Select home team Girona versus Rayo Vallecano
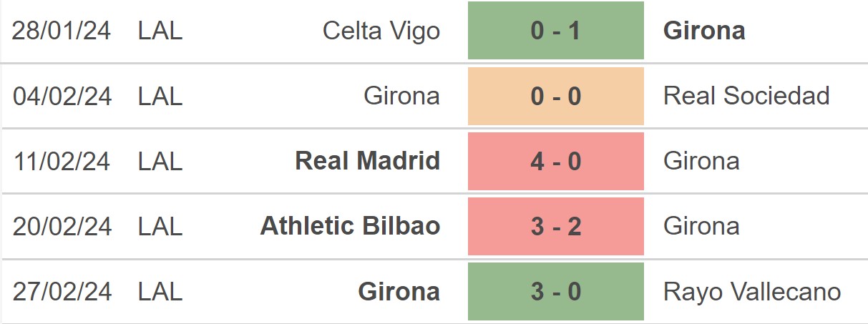868x324 pixels. [x=399, y=292]
